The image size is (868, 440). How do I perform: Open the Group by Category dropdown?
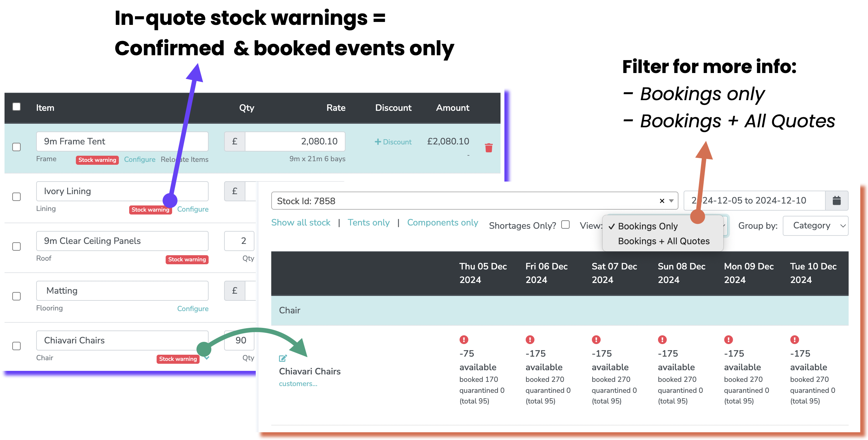(815, 225)
